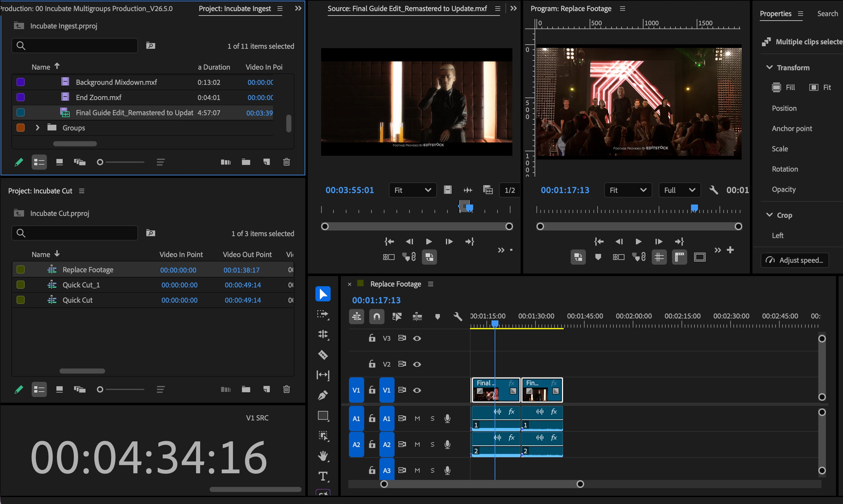The height and width of the screenshot is (504, 843).
Task: Lock the V3 track
Action: [372, 338]
